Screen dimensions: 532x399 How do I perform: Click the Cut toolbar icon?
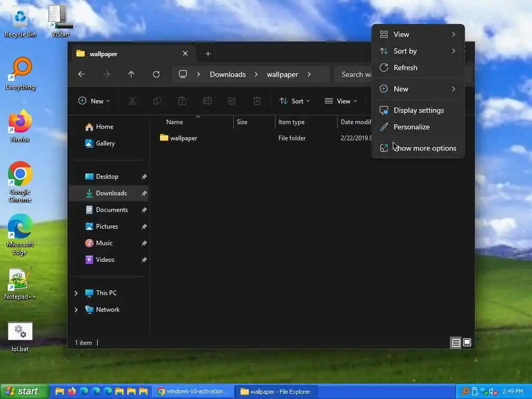coord(132,101)
